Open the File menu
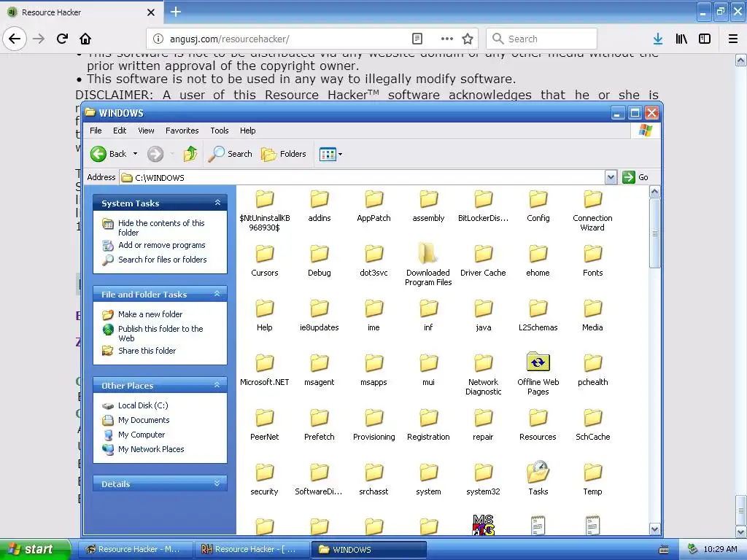 tap(96, 131)
